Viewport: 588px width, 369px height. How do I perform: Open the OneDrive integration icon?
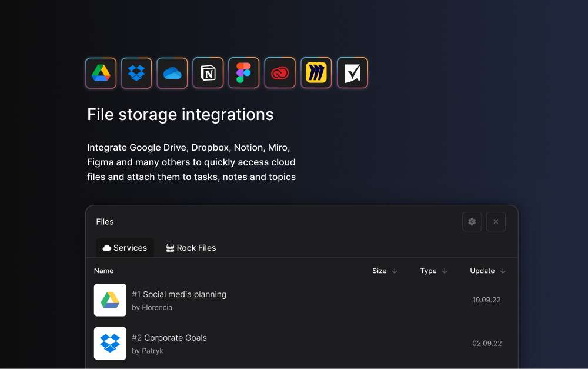(x=172, y=73)
